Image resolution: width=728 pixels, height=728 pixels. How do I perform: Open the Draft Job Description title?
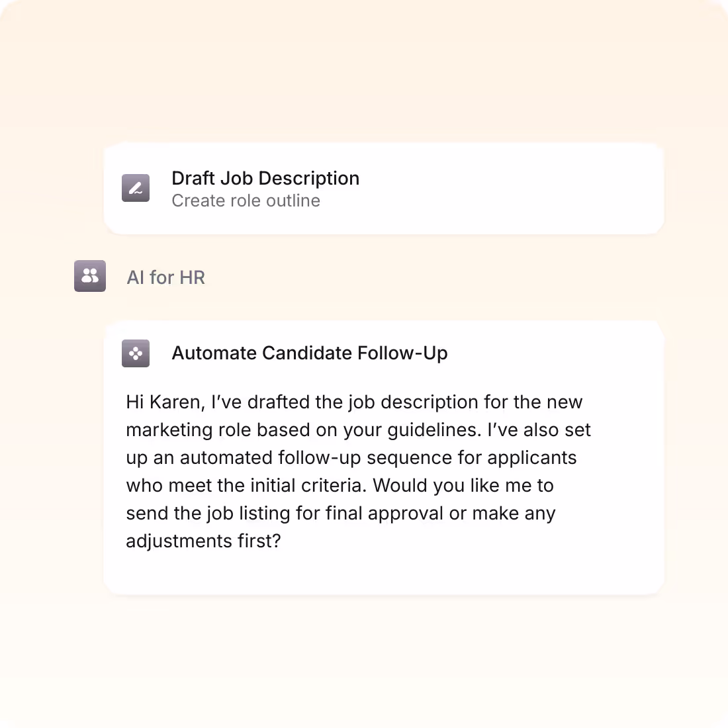coord(265,178)
